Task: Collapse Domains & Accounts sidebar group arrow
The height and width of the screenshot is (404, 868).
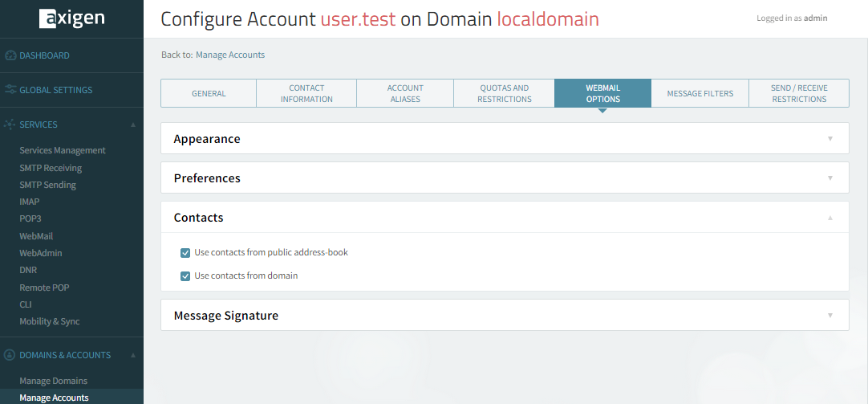Action: pyautogui.click(x=133, y=355)
